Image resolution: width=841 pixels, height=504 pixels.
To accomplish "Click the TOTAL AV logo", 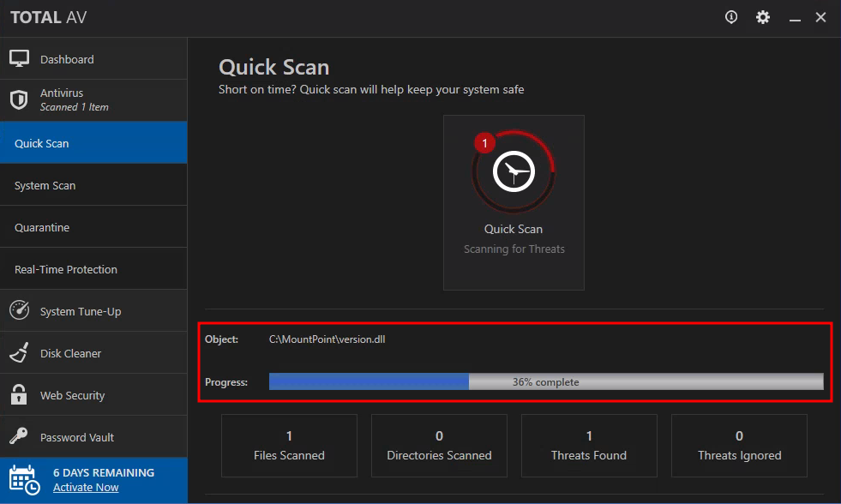I will [x=48, y=18].
